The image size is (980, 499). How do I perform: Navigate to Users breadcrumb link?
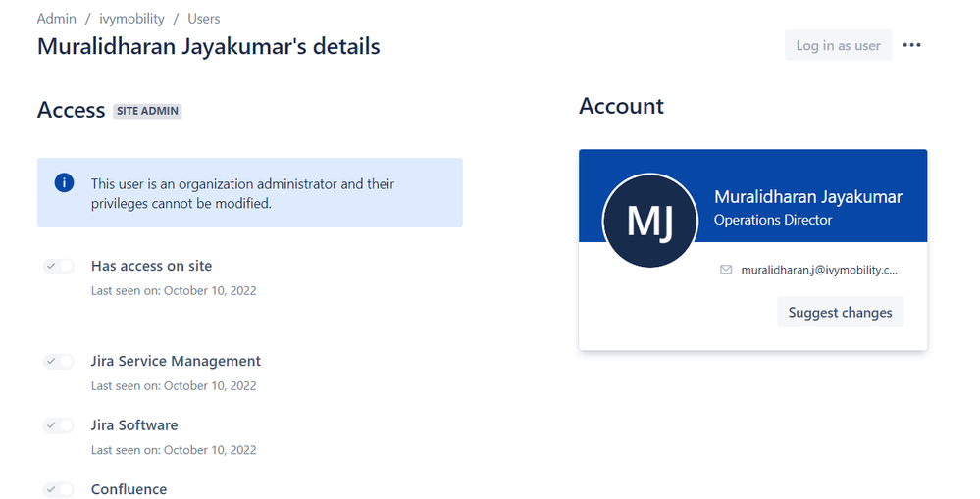click(x=204, y=19)
